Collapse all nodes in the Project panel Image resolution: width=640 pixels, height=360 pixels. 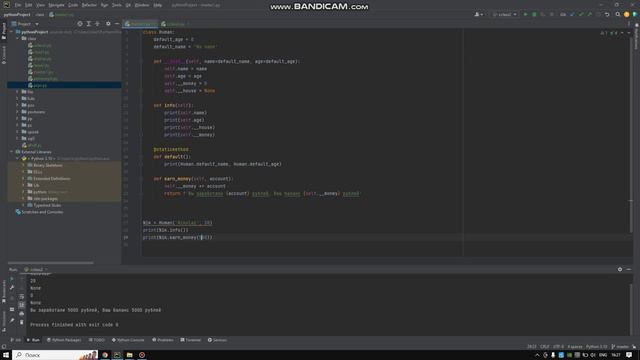point(97,24)
